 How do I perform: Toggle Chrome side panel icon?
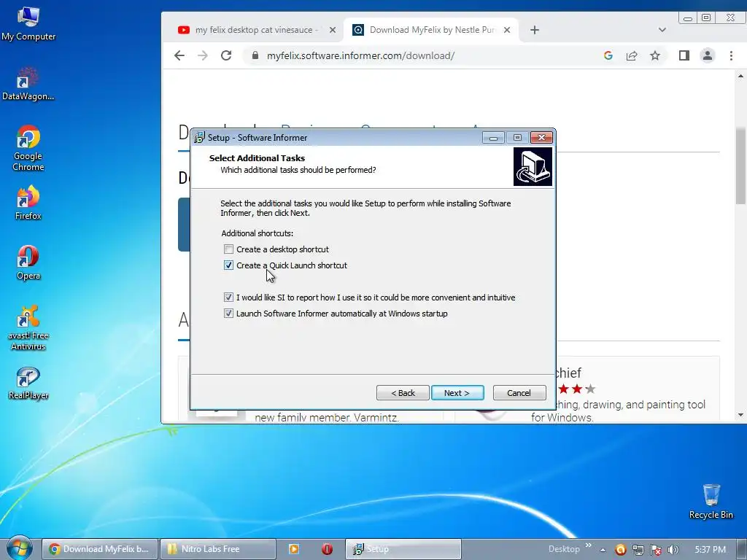click(x=684, y=55)
